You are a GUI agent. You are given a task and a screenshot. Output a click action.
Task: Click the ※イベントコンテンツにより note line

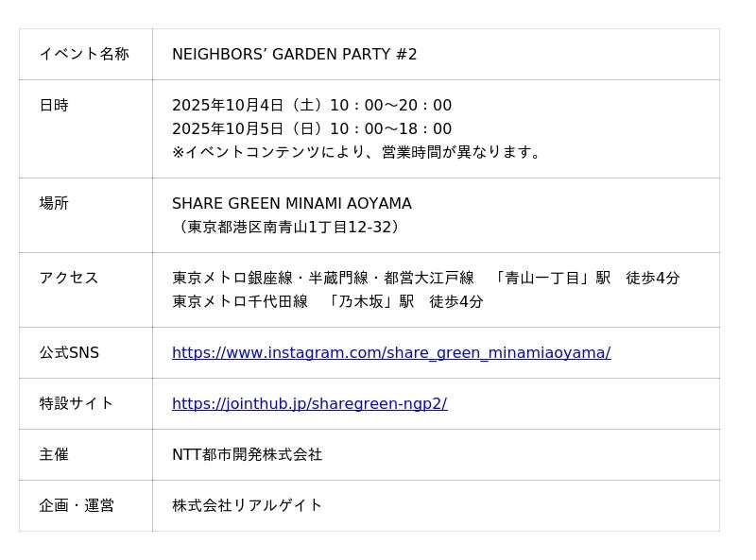click(x=358, y=152)
